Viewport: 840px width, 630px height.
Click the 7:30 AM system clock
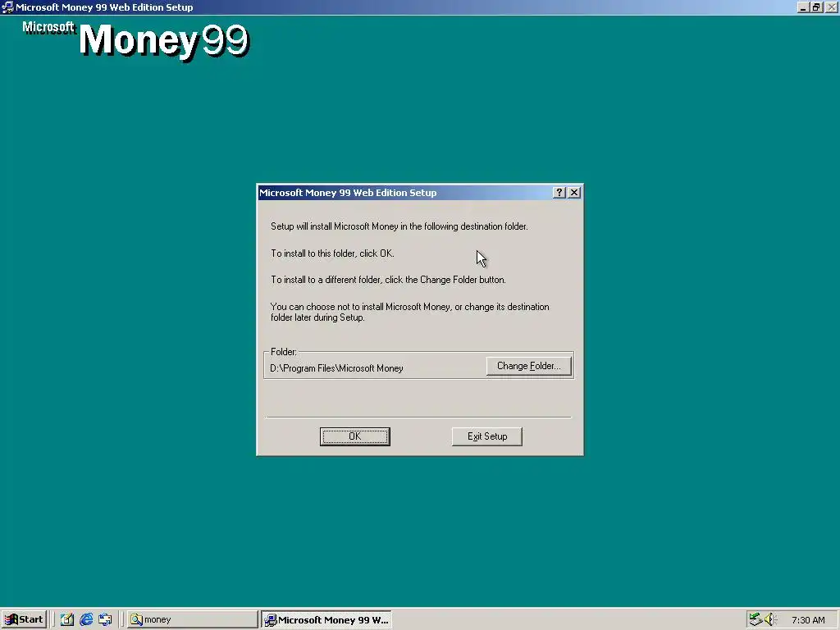(x=808, y=620)
